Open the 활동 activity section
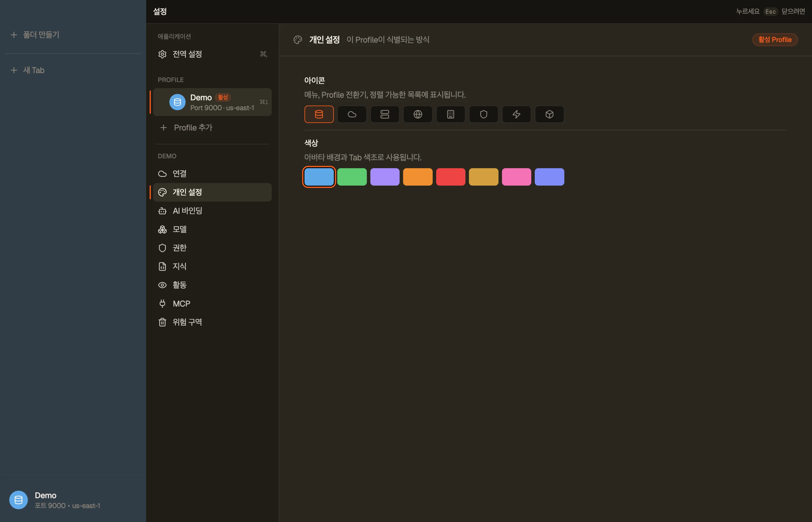The image size is (812, 522). (212, 285)
